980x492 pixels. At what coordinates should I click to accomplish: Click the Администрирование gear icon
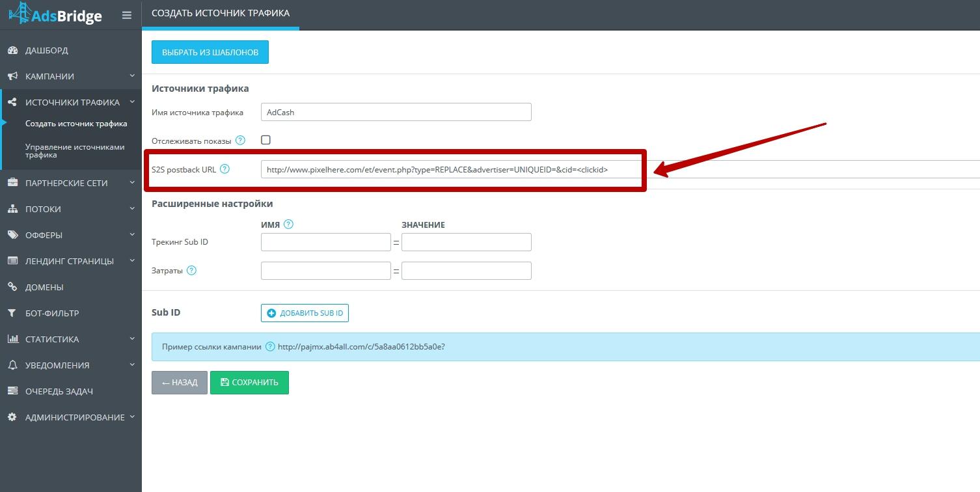(x=12, y=417)
